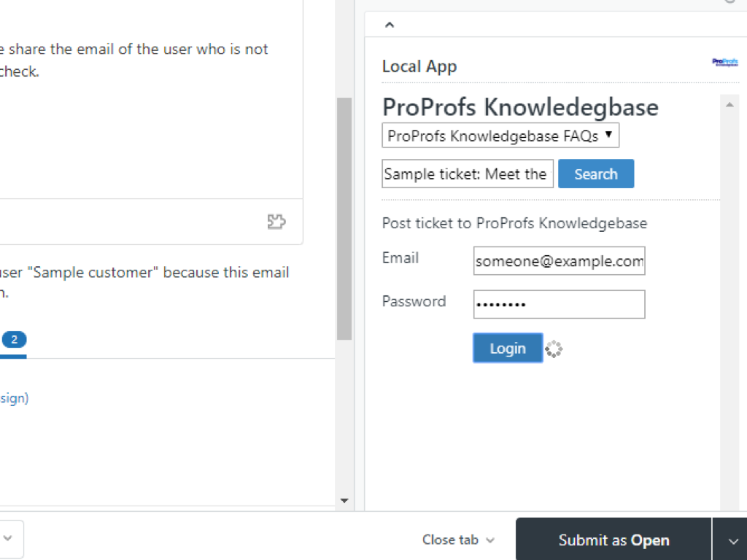Image resolution: width=747 pixels, height=560 pixels.
Task: Focus the Email input field
Action: [559, 261]
